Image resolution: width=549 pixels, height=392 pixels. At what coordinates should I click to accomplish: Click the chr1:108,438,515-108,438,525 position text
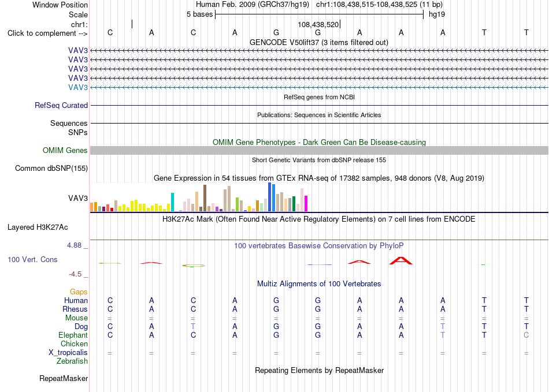pyautogui.click(x=379, y=5)
